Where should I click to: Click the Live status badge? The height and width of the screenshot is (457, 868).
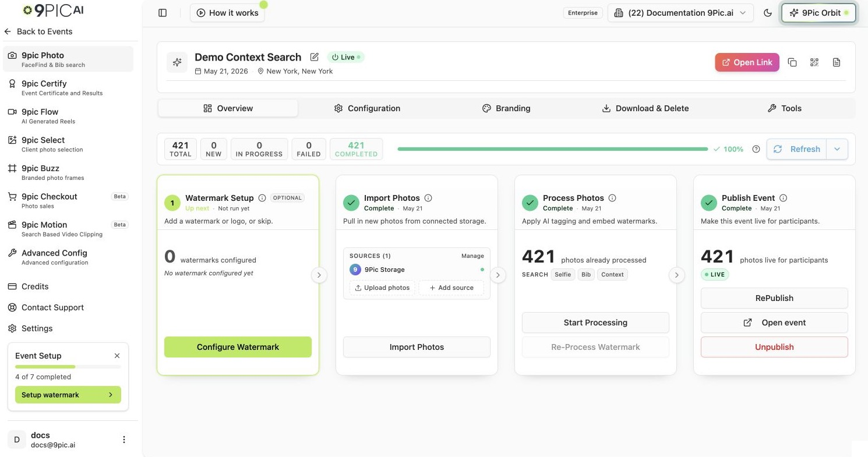click(345, 57)
